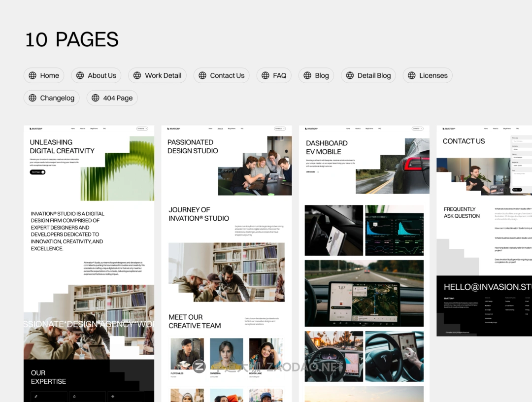Expand the 'How long does it typically take' question
This screenshot has height=402, width=532.
[x=513, y=248]
